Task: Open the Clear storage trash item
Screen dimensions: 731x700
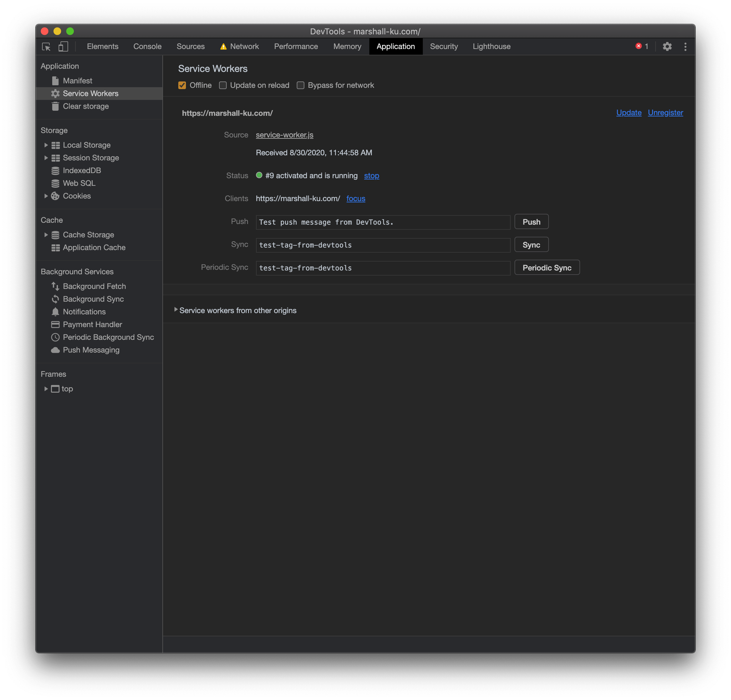Action: point(85,106)
